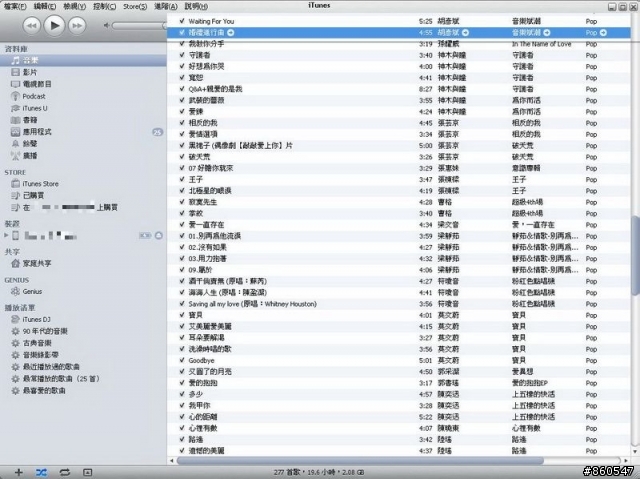
Task: Open the Edit (編輯) menu
Action: click(44, 6)
